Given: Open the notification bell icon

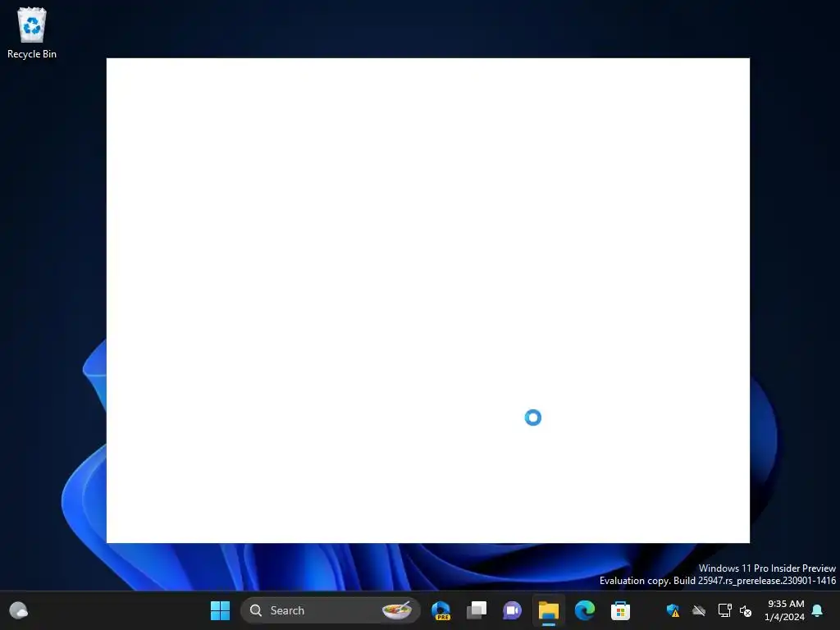Looking at the screenshot, I should coord(818,610).
